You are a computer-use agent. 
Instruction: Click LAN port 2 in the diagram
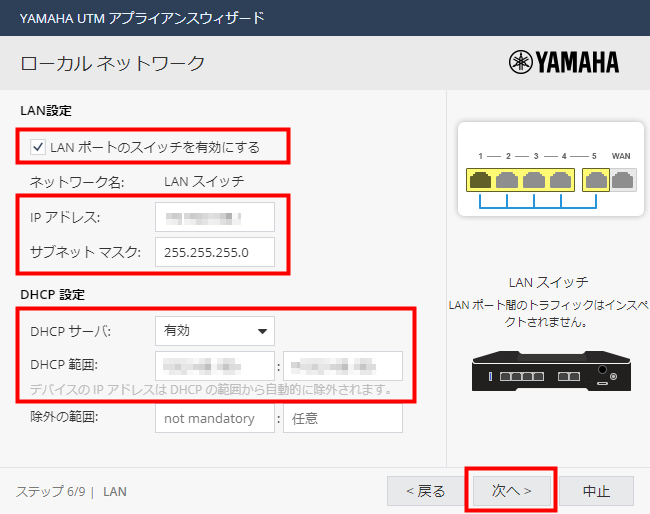[507, 180]
